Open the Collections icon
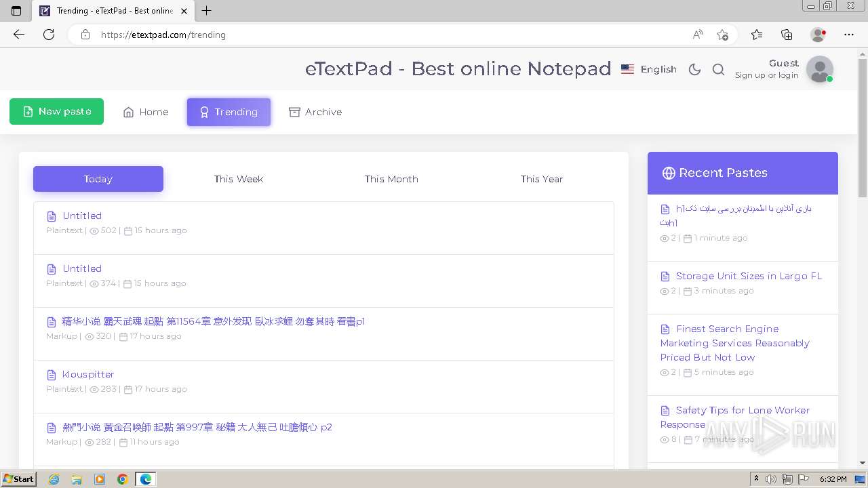Image resolution: width=868 pixels, height=488 pixels. (x=787, y=35)
